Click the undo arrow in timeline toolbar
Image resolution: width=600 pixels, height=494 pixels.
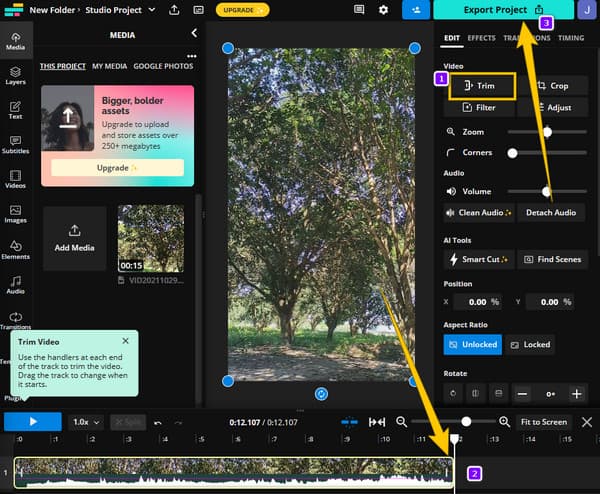pyautogui.click(x=158, y=422)
